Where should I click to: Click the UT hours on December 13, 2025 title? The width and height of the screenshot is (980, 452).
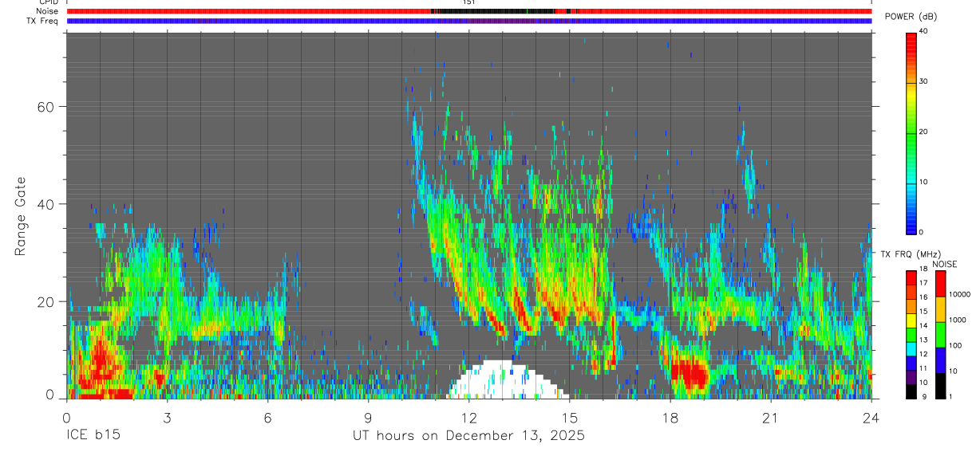coord(469,436)
